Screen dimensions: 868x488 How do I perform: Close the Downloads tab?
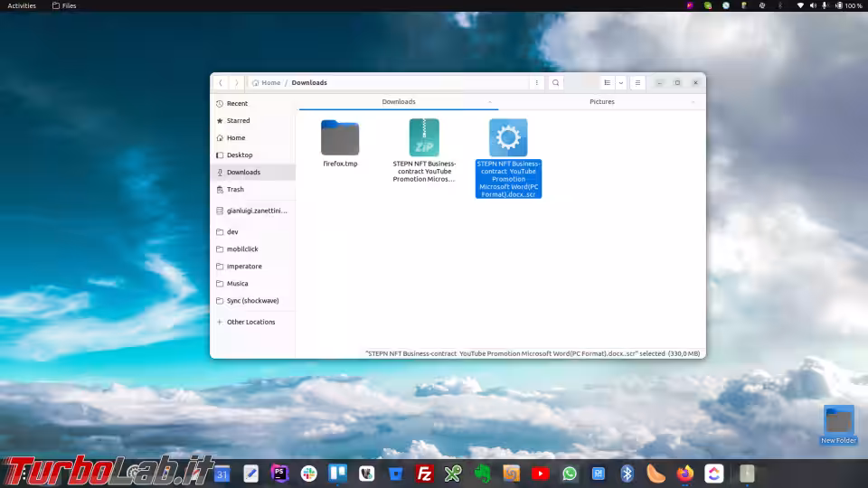point(489,102)
